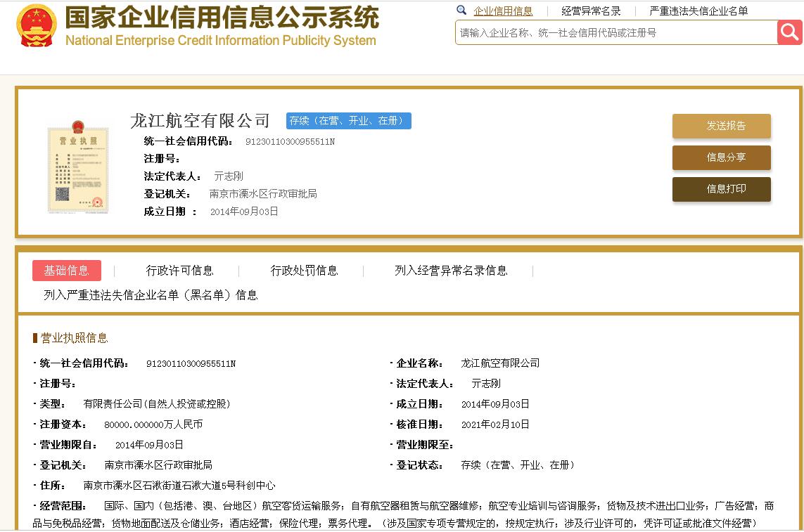Select 企业信用信息 search category
Screen dimensions: 804x532
[503, 11]
